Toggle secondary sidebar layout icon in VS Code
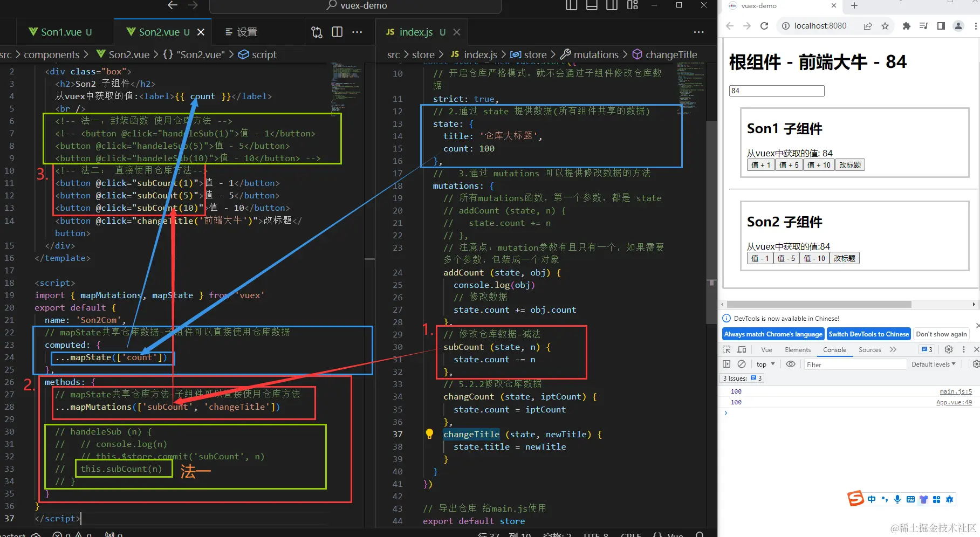980x537 pixels. [x=612, y=5]
